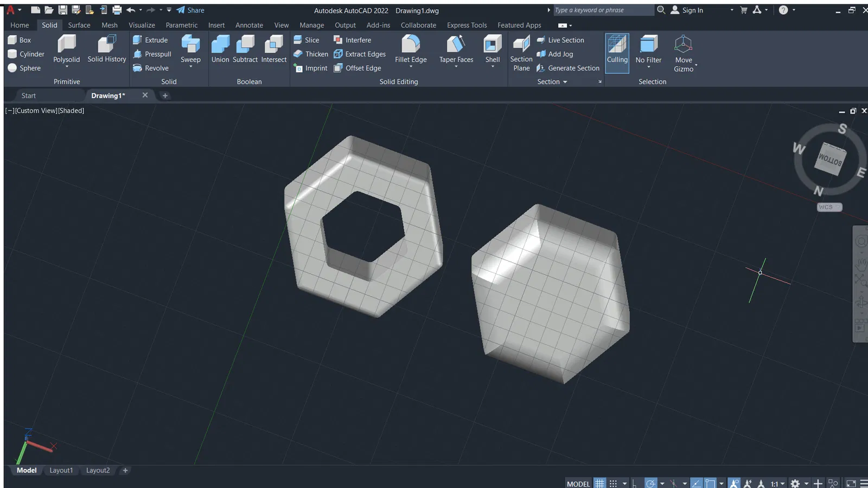
Task: Choose the Presspull tool
Action: [152, 54]
